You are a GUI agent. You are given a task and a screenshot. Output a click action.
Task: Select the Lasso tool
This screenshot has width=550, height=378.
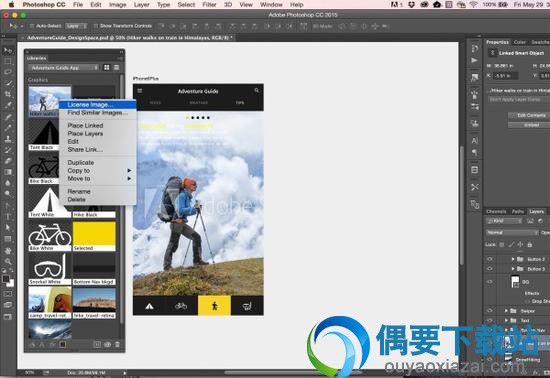pos(7,72)
